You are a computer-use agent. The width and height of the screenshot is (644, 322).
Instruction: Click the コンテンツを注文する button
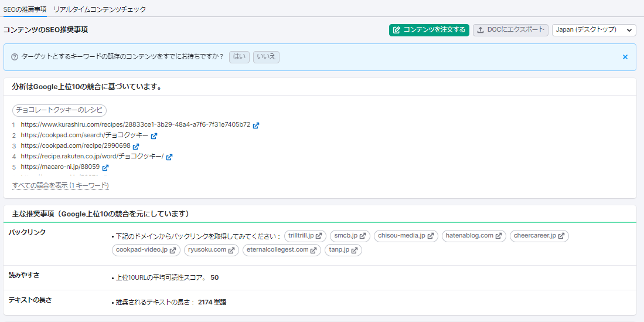click(x=429, y=30)
